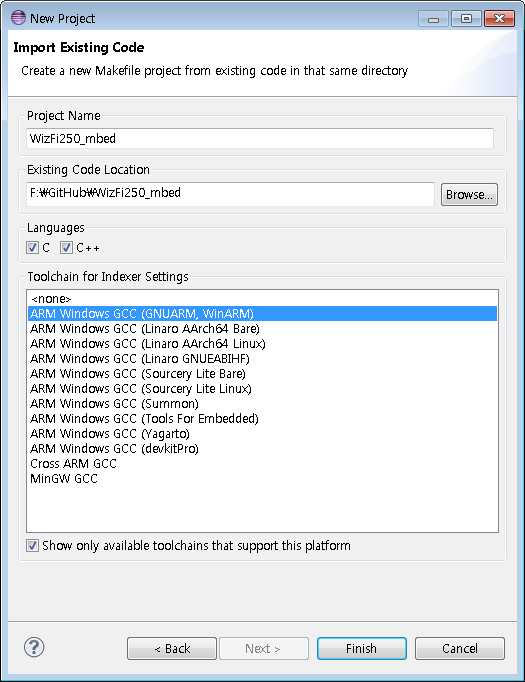Uncheck Show only available toolchains checkbox
Image resolution: width=525 pixels, height=682 pixels.
[x=32, y=545]
